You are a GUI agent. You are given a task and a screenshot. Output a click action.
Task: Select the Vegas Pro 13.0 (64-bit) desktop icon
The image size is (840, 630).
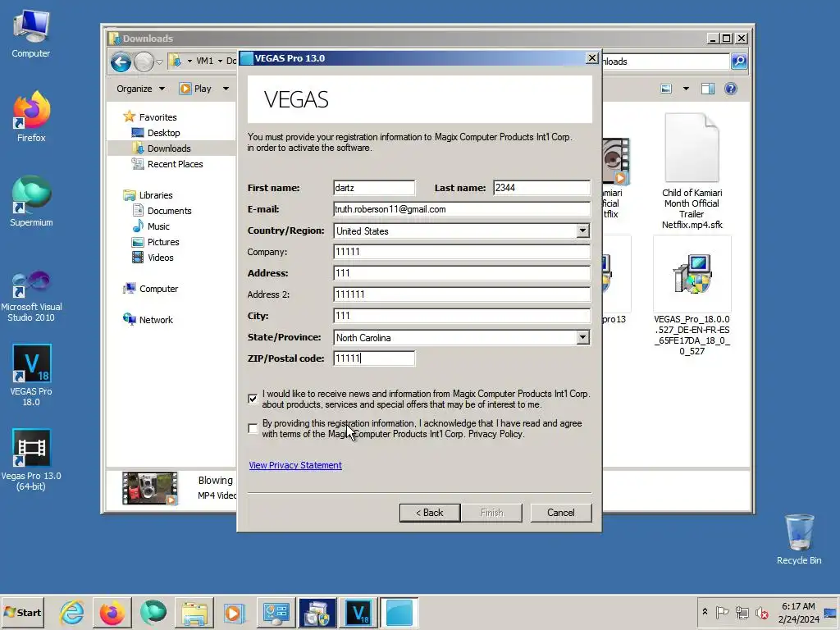[x=31, y=459]
